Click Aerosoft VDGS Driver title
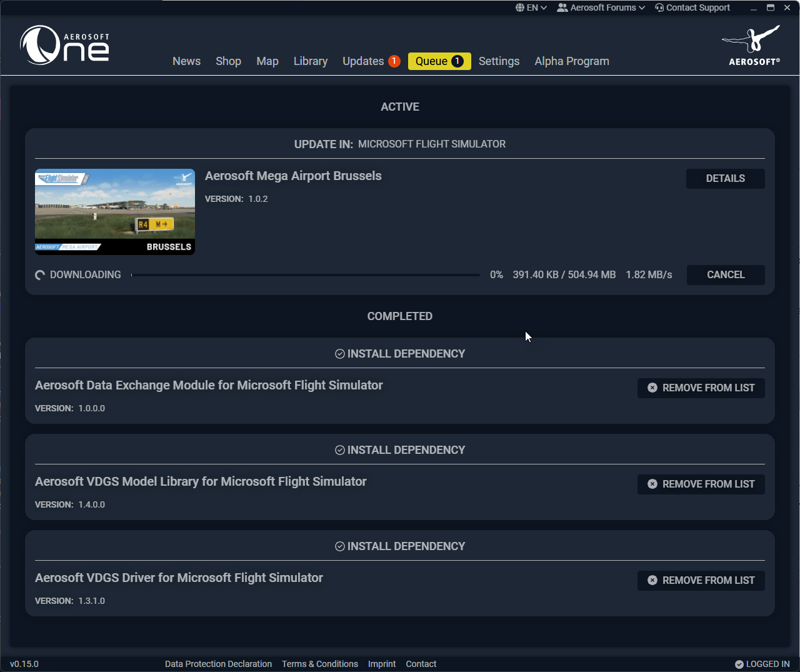Image resolution: width=800 pixels, height=672 pixels. tap(179, 578)
